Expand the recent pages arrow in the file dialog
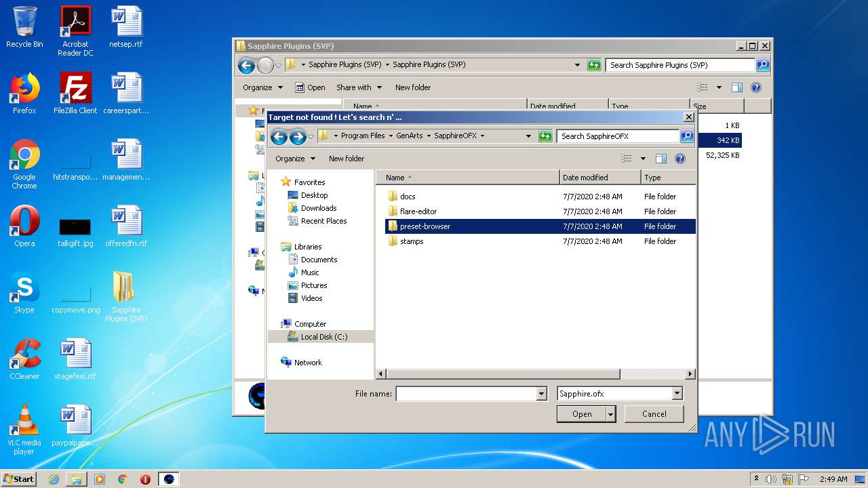Image resolution: width=868 pixels, height=488 pixels. point(311,137)
